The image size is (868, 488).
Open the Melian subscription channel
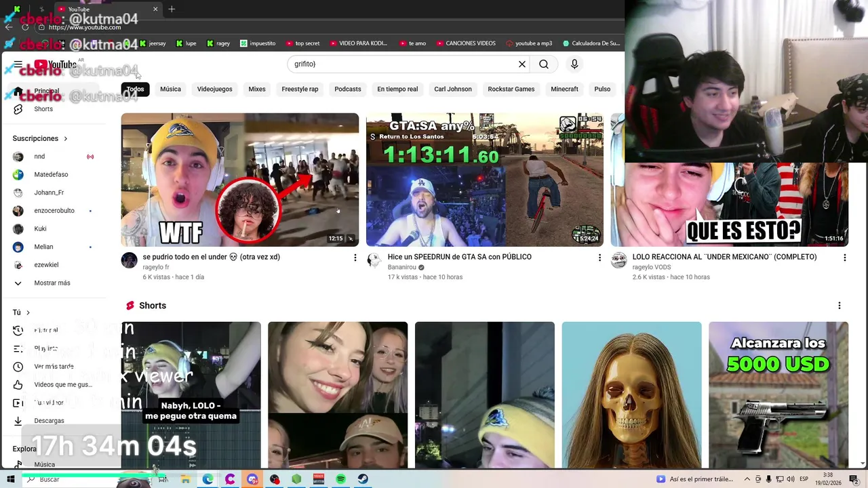click(54, 247)
